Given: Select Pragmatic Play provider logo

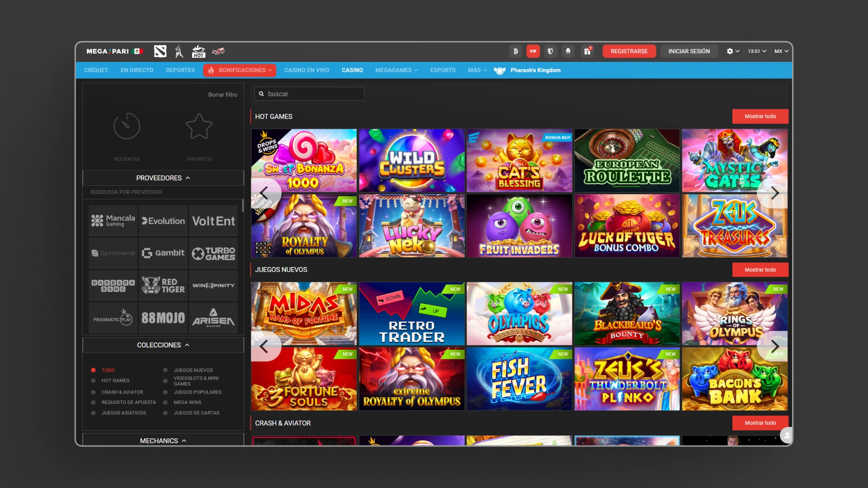Looking at the screenshot, I should click(x=113, y=318).
